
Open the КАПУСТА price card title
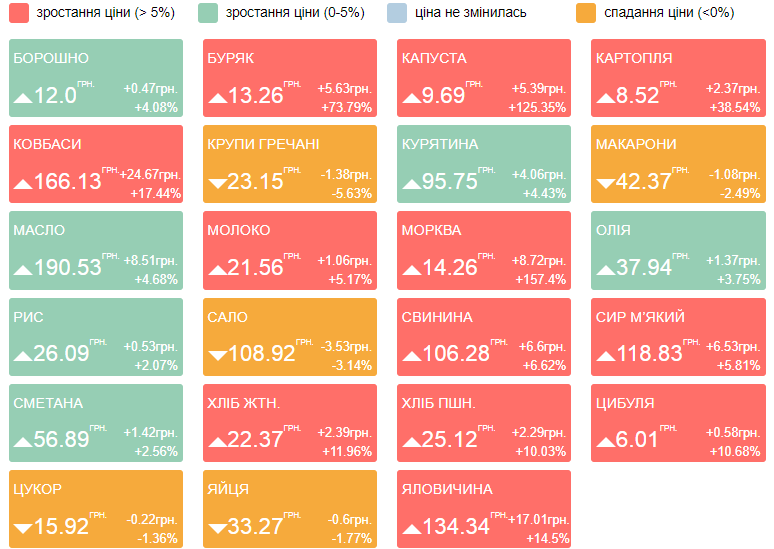click(x=434, y=59)
